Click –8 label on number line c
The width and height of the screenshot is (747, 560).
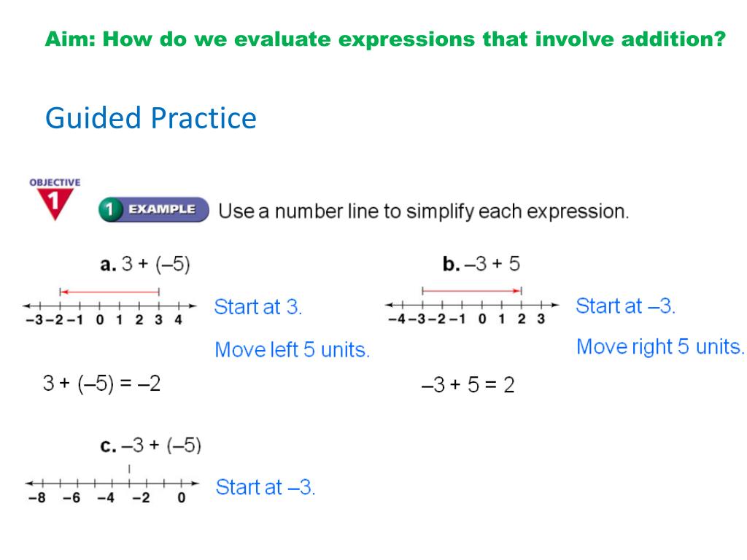coord(37,498)
